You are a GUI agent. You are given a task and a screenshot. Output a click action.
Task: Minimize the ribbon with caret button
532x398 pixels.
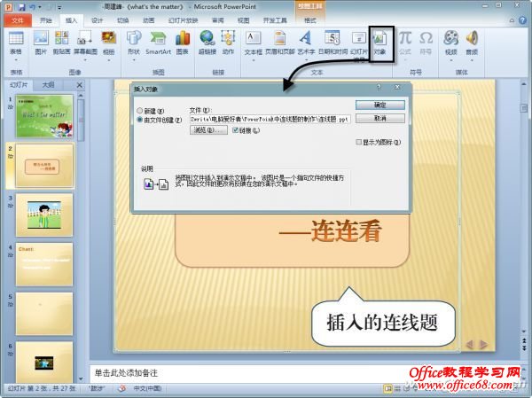(x=512, y=20)
